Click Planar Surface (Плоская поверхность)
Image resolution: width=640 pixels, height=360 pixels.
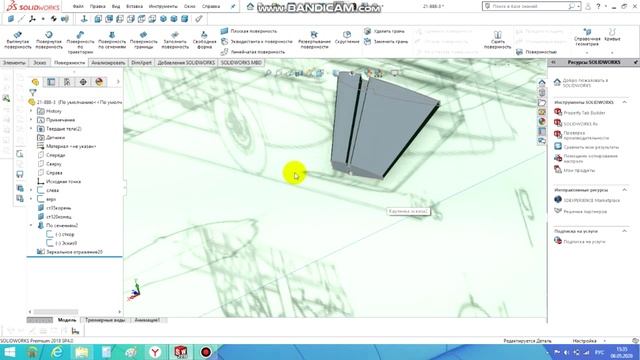click(249, 31)
